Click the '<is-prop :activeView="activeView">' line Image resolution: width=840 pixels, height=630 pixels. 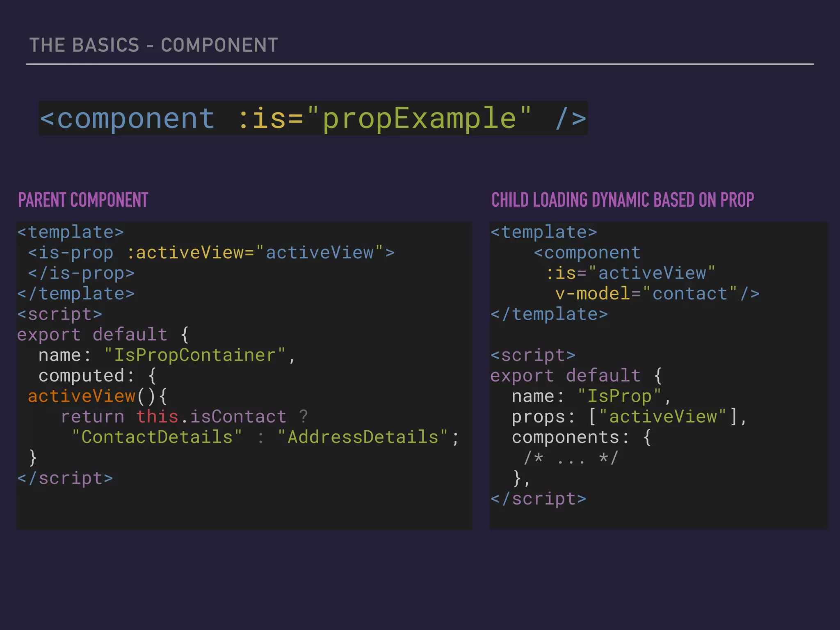tap(211, 253)
